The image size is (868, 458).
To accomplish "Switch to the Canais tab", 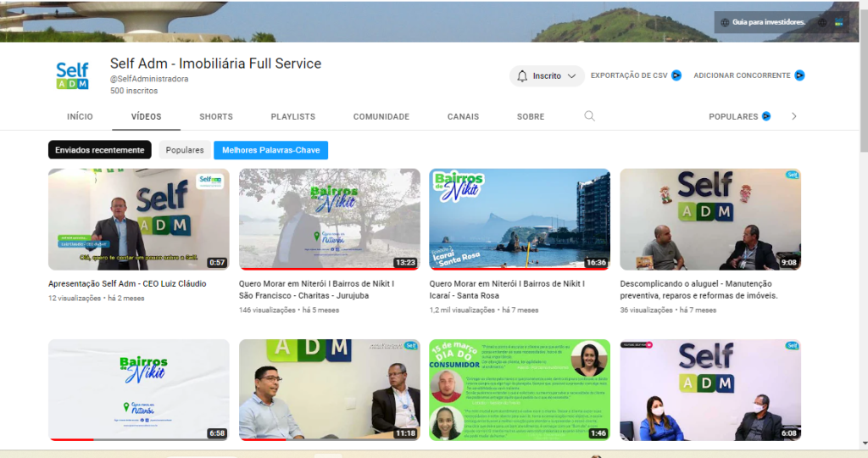I will (x=463, y=116).
